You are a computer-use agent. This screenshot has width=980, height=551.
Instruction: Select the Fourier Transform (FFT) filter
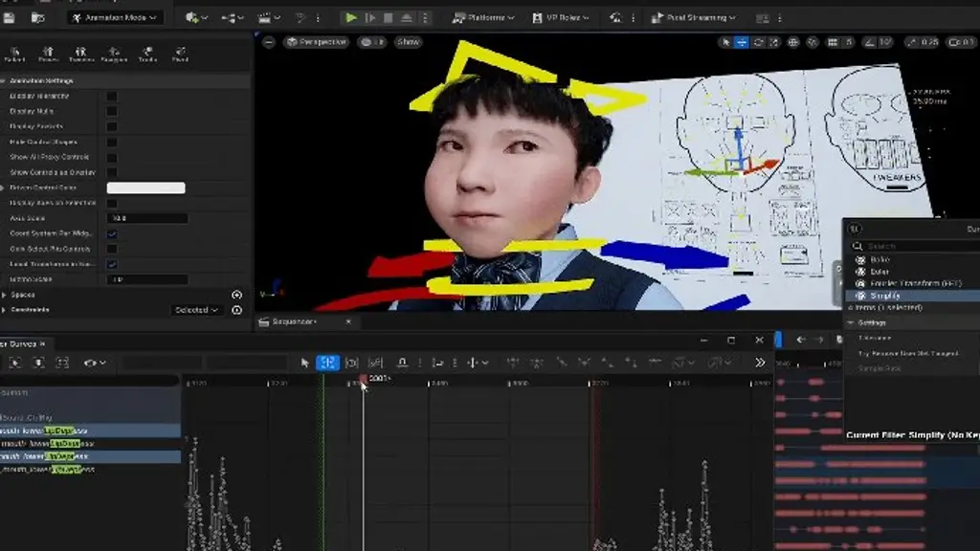915,283
